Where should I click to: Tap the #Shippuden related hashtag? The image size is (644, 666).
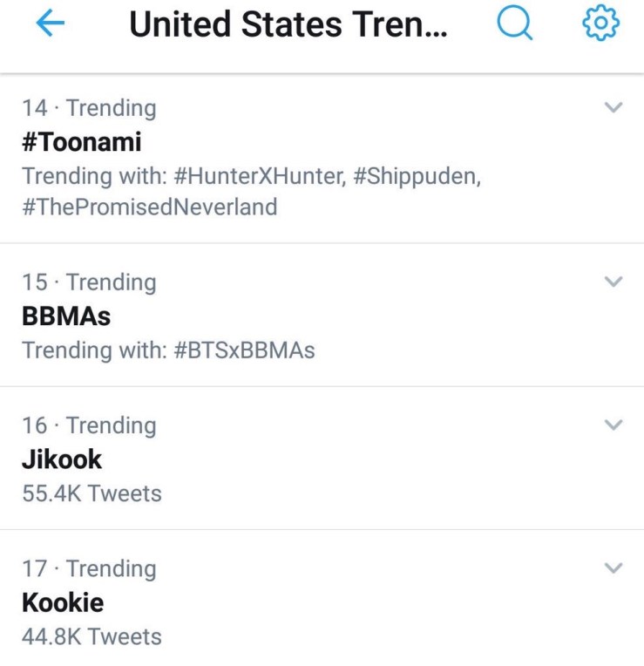(x=417, y=175)
